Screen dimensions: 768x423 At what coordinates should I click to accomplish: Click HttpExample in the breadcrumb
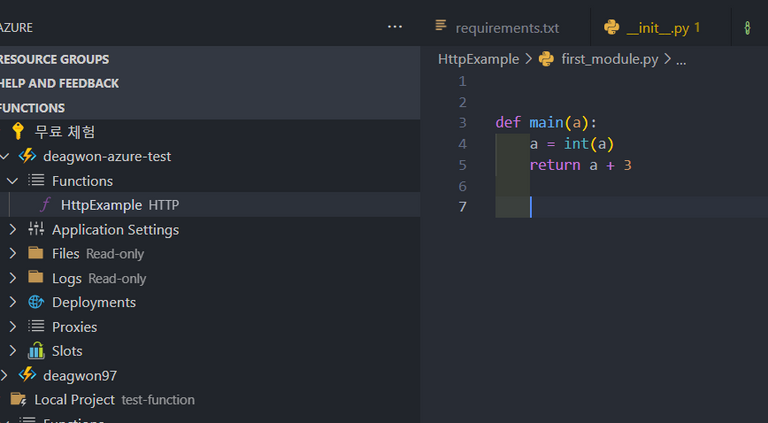tap(479, 59)
